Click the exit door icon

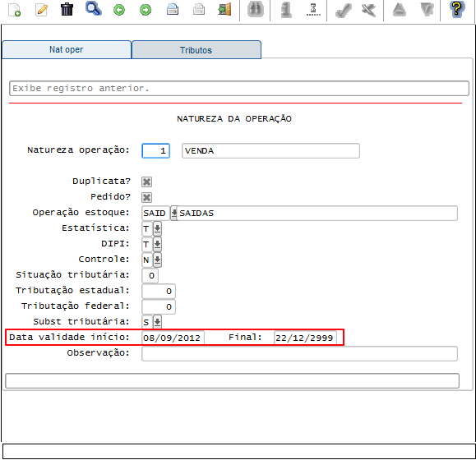coord(225,9)
